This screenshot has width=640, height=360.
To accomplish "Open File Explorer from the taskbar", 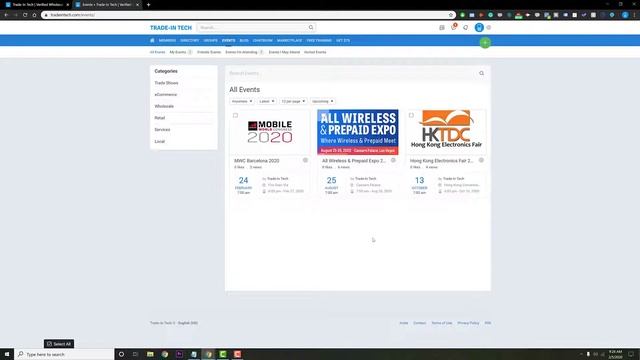I will 150,354.
